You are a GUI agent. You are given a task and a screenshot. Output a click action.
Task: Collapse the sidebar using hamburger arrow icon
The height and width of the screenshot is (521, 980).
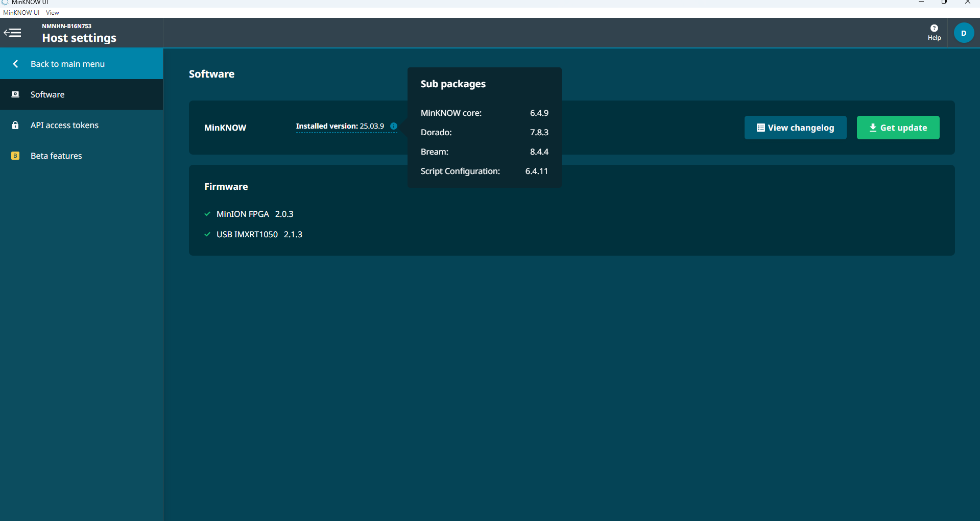[13, 33]
